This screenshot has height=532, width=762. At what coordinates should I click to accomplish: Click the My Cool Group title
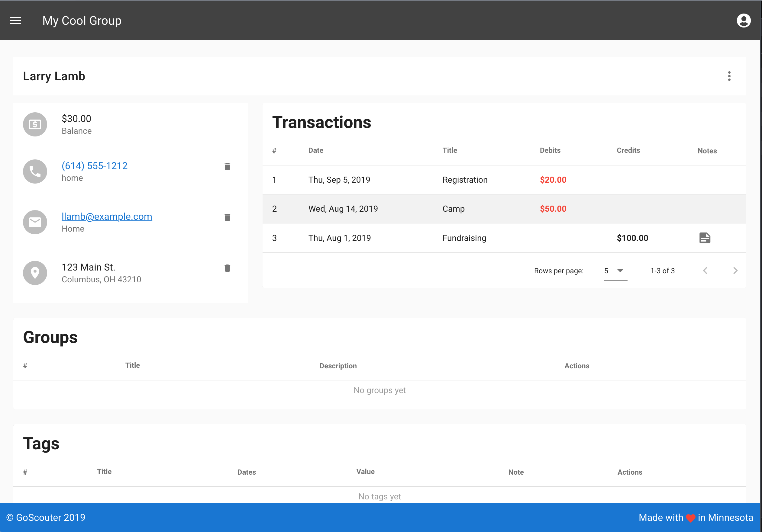click(x=82, y=21)
